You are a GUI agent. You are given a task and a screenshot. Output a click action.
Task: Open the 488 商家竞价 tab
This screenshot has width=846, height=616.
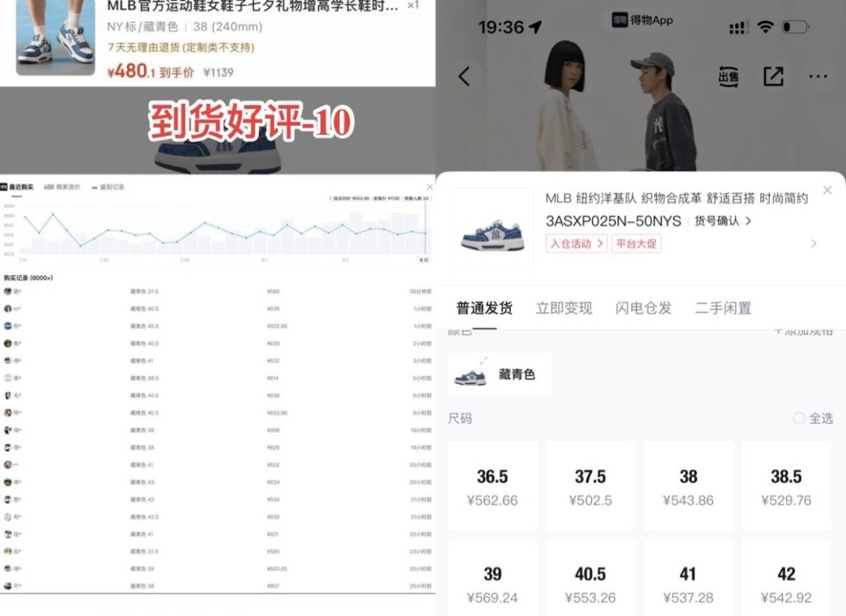pos(61,187)
